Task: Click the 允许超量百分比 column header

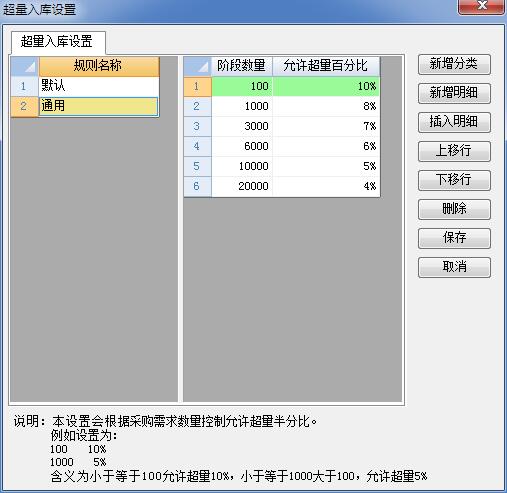Action: click(326, 66)
